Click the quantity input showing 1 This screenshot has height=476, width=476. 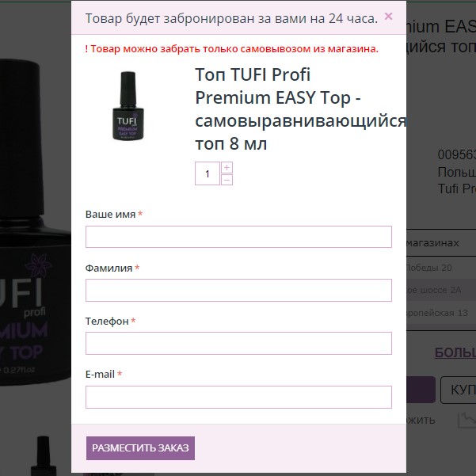[208, 173]
